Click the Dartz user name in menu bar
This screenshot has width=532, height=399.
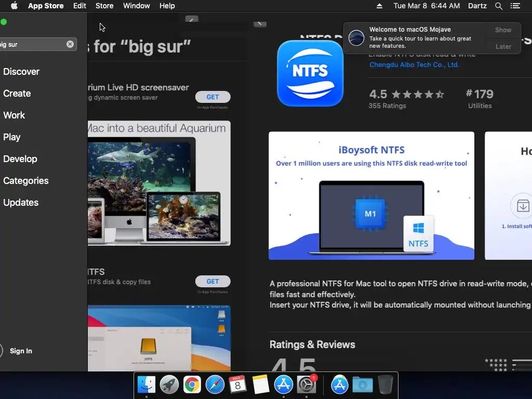tap(477, 6)
